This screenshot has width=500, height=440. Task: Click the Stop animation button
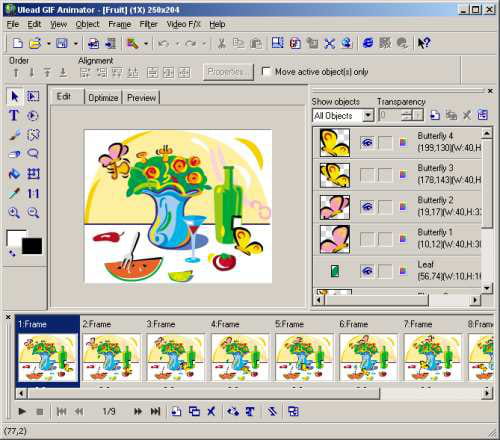click(x=40, y=412)
